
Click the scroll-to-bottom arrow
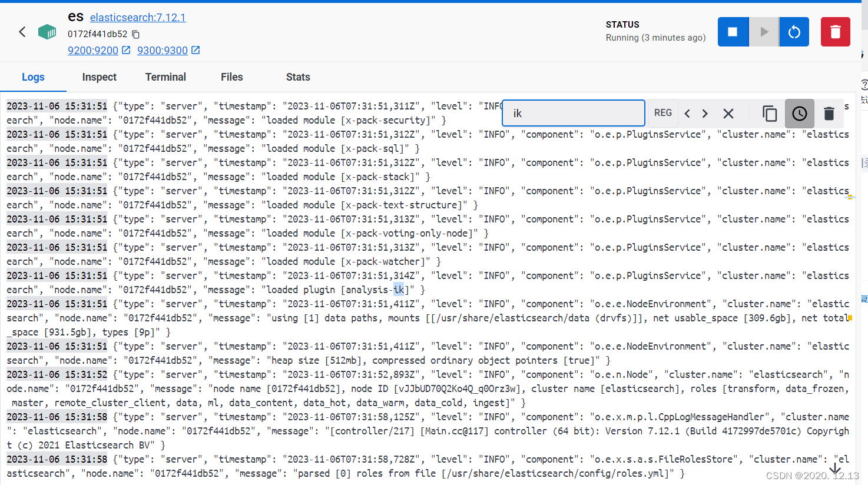tap(835, 469)
